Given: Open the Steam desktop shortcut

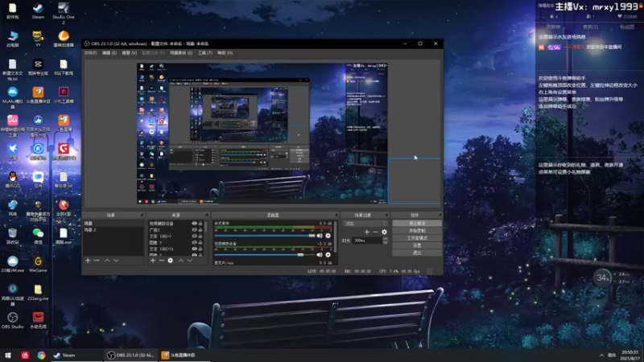Looking at the screenshot, I should pyautogui.click(x=38, y=10).
